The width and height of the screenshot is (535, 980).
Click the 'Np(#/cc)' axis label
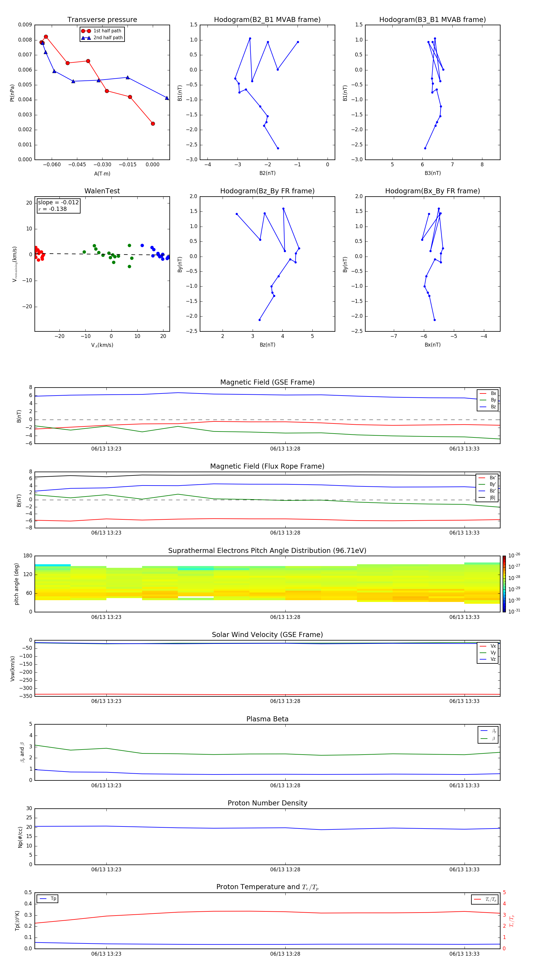coord(20,837)
